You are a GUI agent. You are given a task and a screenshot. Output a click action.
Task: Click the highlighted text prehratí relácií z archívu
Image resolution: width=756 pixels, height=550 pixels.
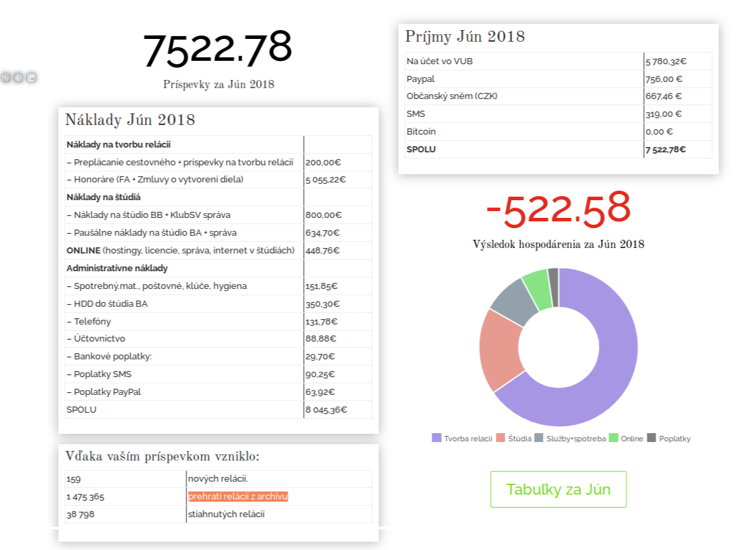238,497
